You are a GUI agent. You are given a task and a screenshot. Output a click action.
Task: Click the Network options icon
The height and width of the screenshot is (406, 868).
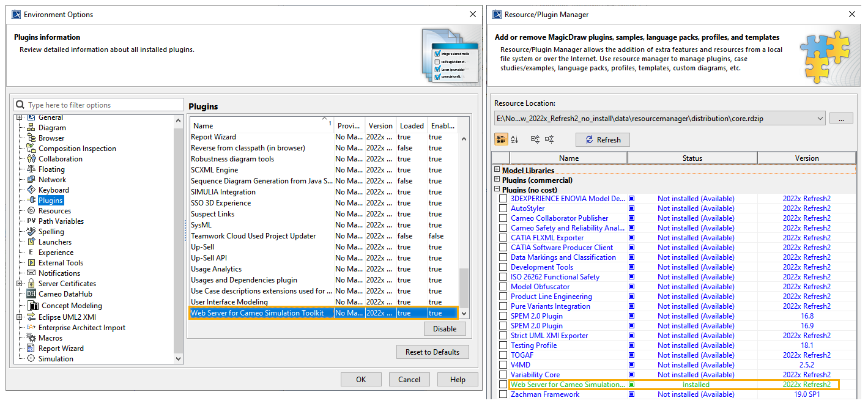click(31, 180)
